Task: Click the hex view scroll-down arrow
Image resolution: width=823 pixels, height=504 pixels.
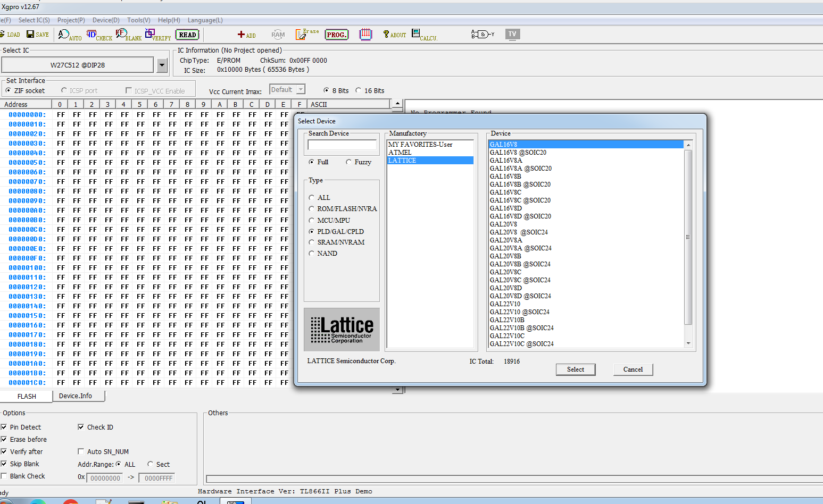Action: click(x=397, y=389)
